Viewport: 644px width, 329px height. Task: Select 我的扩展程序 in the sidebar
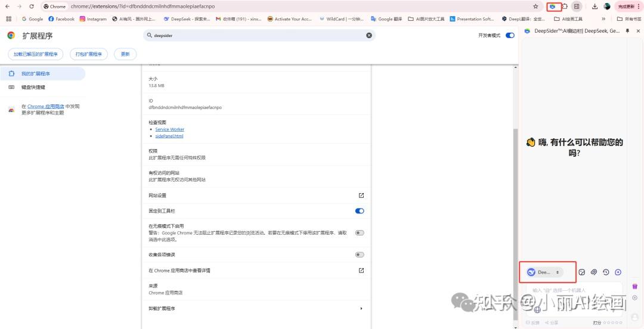43,74
